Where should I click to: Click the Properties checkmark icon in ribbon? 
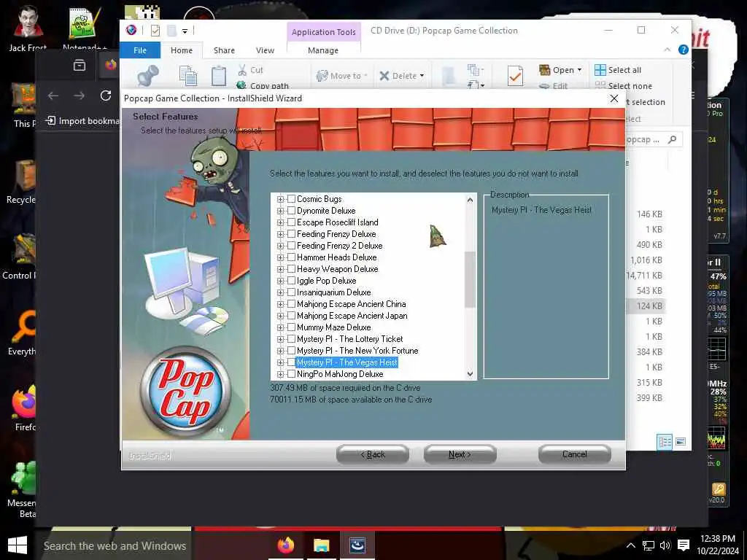[x=515, y=76]
